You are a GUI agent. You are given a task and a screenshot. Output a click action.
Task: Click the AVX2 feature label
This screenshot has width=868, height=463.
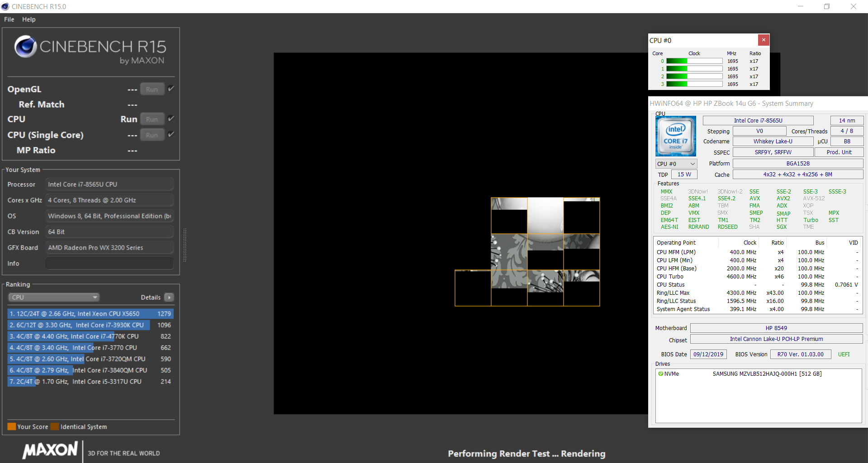[x=783, y=198]
